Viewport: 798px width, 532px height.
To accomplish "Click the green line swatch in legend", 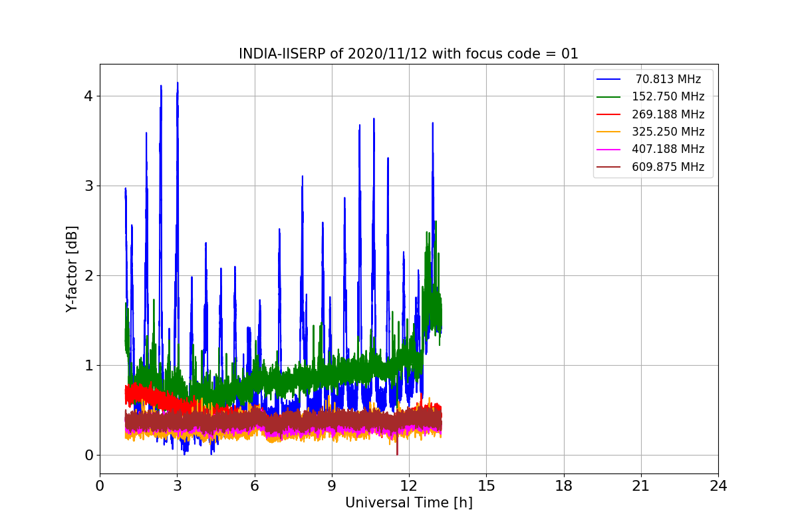I will coord(609,96).
